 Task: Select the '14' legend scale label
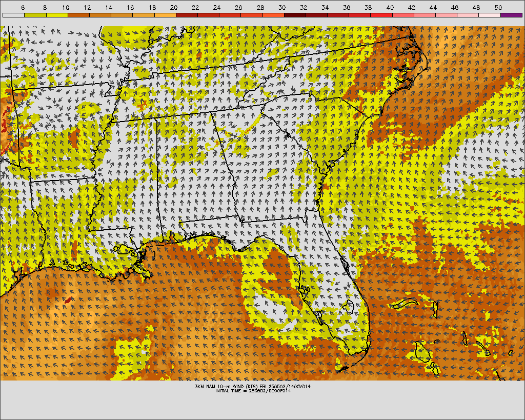109,8
